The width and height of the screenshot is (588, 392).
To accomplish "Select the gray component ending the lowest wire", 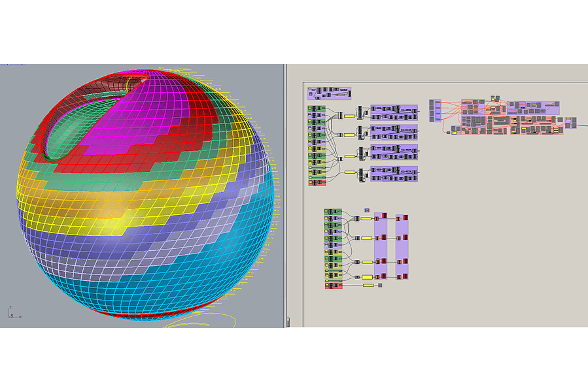I will click(380, 286).
